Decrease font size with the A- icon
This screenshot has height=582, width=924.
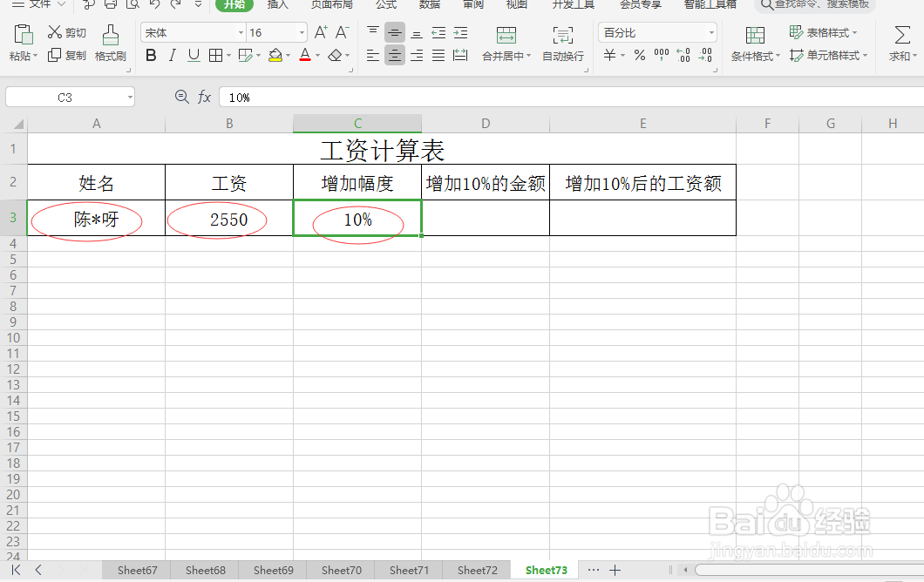342,32
